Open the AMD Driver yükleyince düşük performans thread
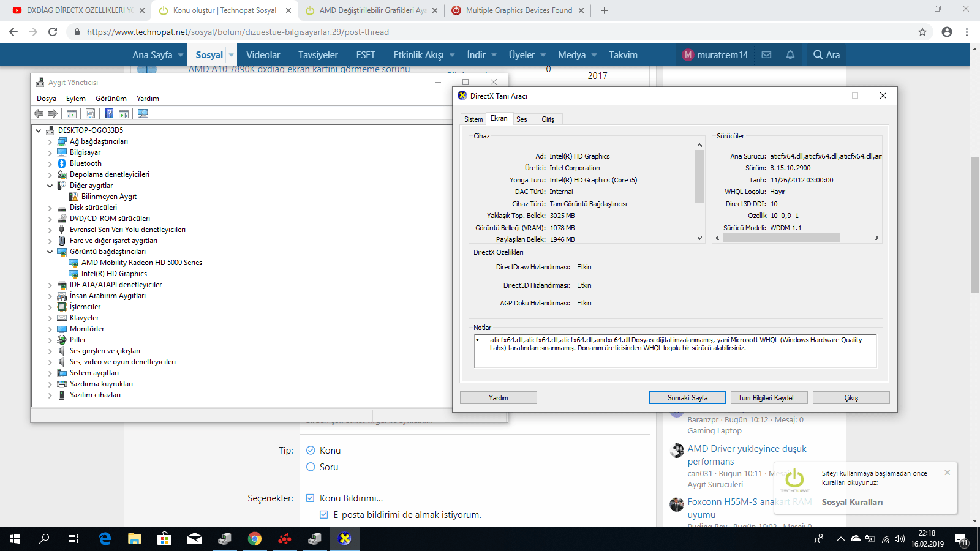This screenshot has width=980, height=551. 747,455
